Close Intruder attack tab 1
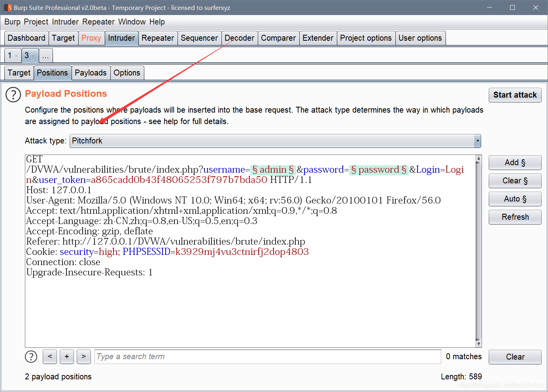 point(16,56)
